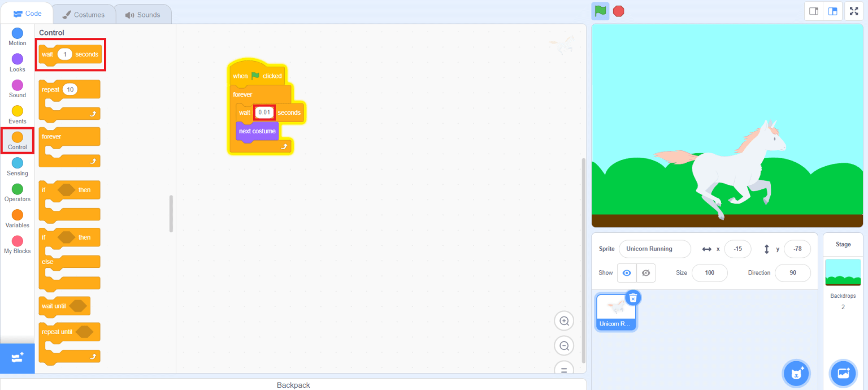
Task: Switch to the Costumes tab
Action: point(84,14)
